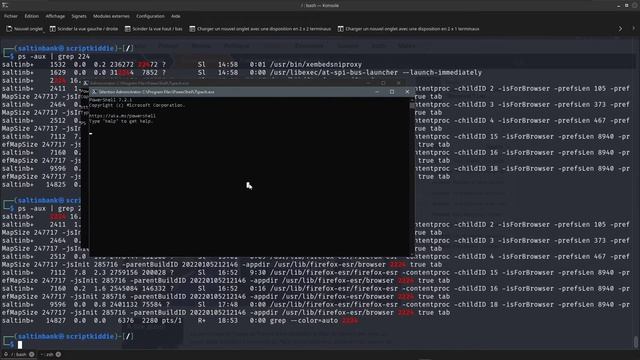Minimize the Konsole window
This screenshot has width=640, height=360.
point(619,5)
